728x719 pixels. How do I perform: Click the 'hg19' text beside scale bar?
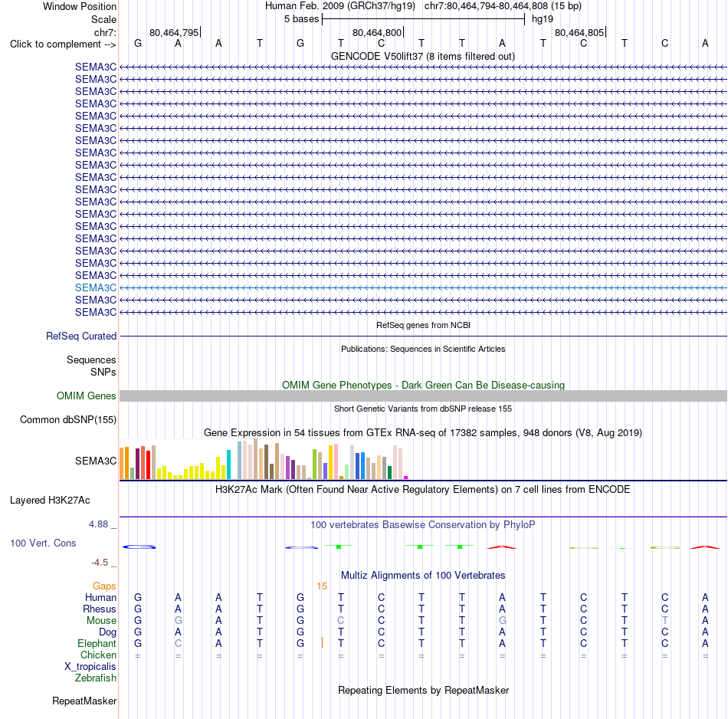[543, 19]
